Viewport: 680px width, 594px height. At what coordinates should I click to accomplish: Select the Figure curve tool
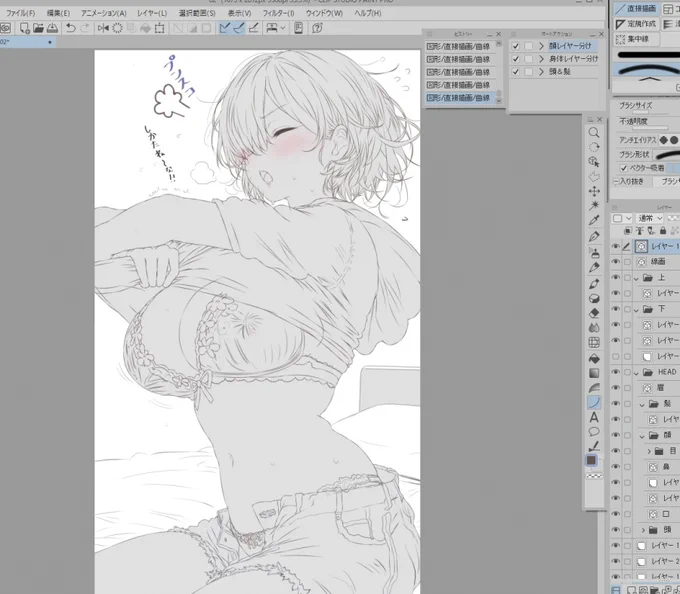coord(594,403)
